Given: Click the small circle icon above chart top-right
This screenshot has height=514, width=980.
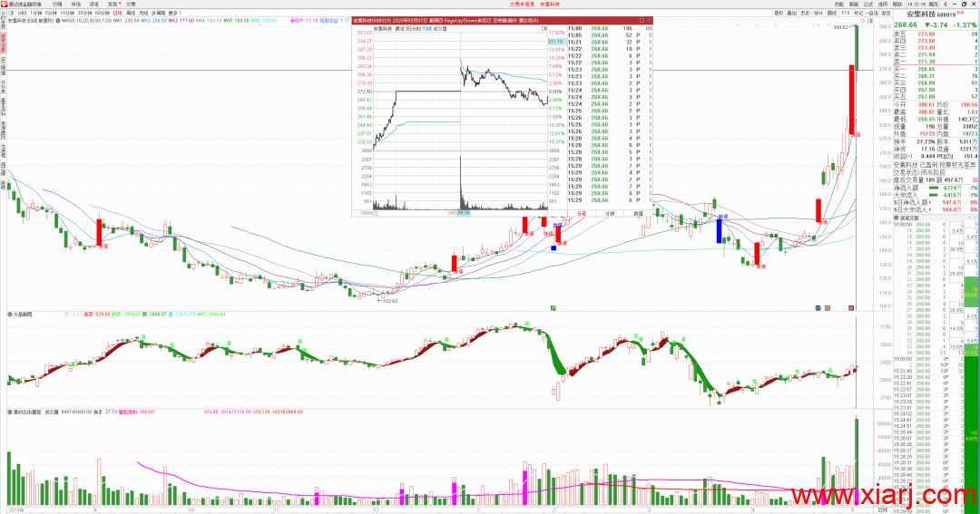Looking at the screenshot, I should point(863,21).
